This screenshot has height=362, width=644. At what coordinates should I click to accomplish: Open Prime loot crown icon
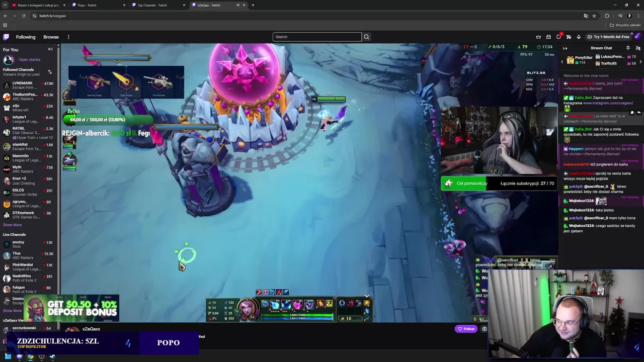[x=538, y=37]
